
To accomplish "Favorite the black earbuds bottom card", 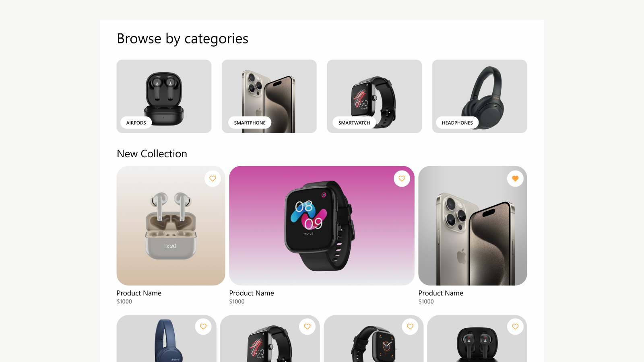I will point(515,327).
